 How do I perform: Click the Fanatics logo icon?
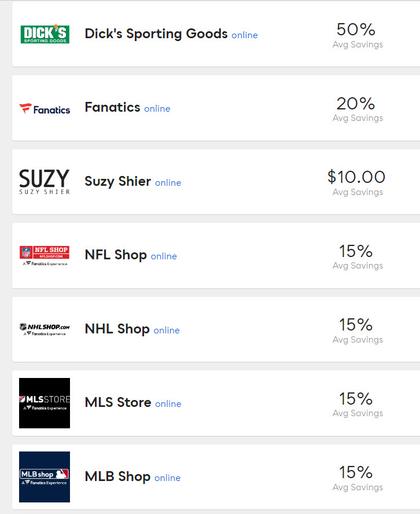tap(45, 108)
